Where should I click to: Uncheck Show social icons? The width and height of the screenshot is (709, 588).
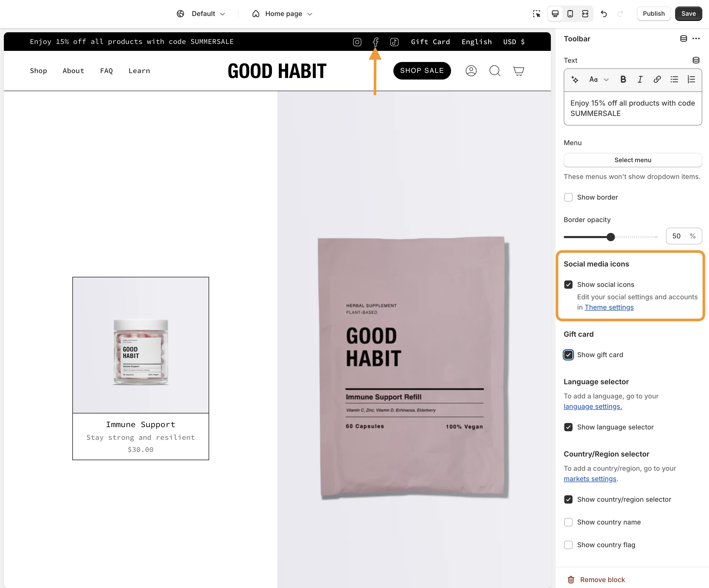569,285
